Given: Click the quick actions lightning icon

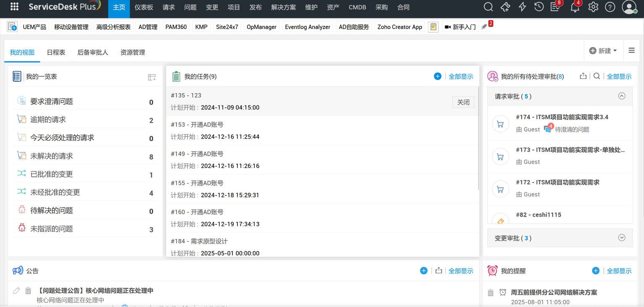Looking at the screenshot, I should tap(522, 7).
